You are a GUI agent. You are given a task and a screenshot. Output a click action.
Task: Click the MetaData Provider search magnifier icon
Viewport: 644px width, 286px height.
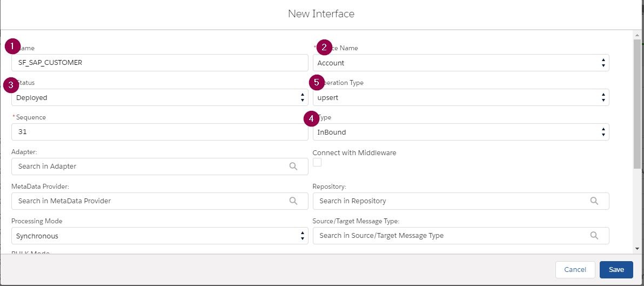[x=293, y=201]
